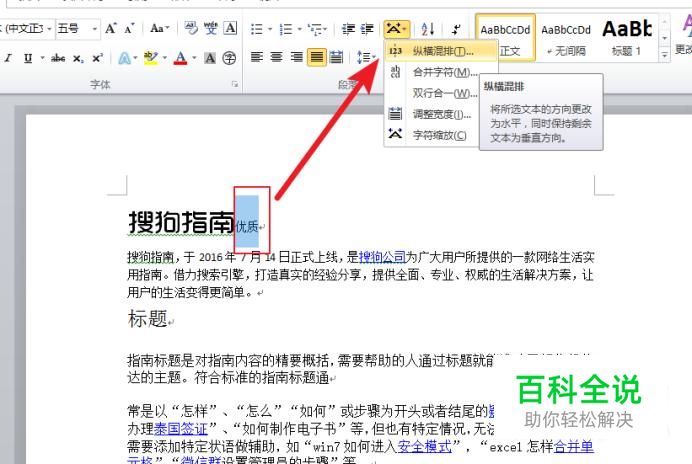Apply Character Border to selected text
Screen dimensions: 692x464
tap(230, 29)
